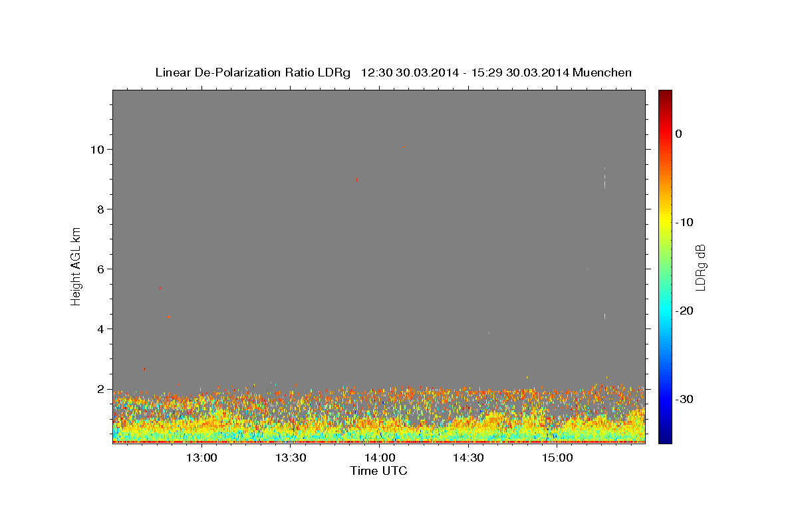Viewport: 798px width, 532px height.
Task: Click the height label '10'
Action: coord(98,149)
